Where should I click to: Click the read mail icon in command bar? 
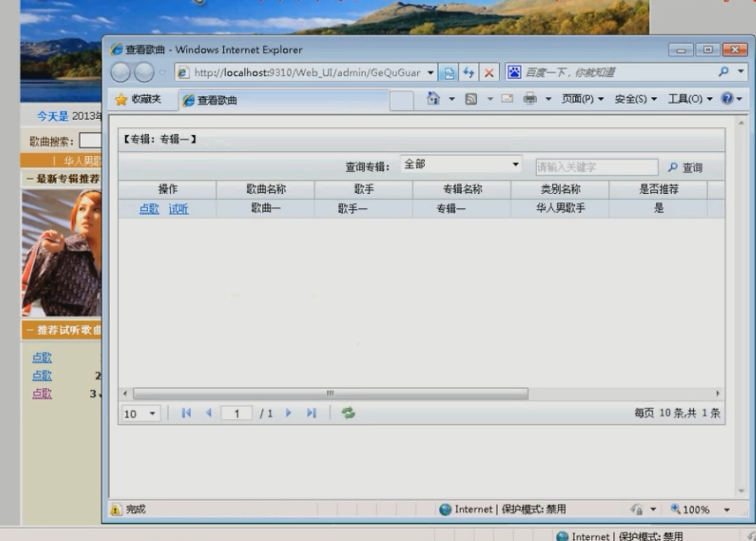(x=508, y=99)
